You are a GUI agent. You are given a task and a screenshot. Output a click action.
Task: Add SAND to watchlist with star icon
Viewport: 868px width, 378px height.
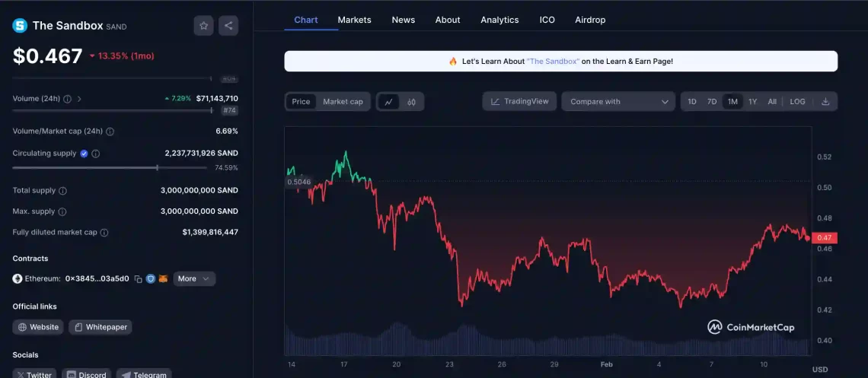pos(204,25)
